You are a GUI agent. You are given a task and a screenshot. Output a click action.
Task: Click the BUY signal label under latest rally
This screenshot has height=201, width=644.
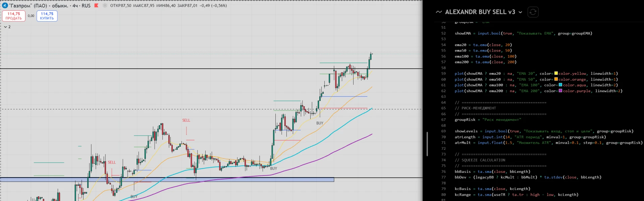coord(320,123)
